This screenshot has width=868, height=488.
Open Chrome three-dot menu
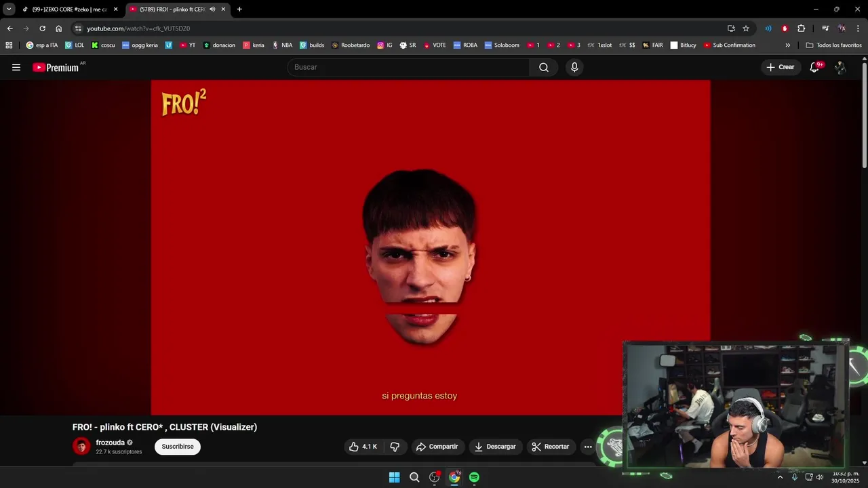(x=859, y=28)
